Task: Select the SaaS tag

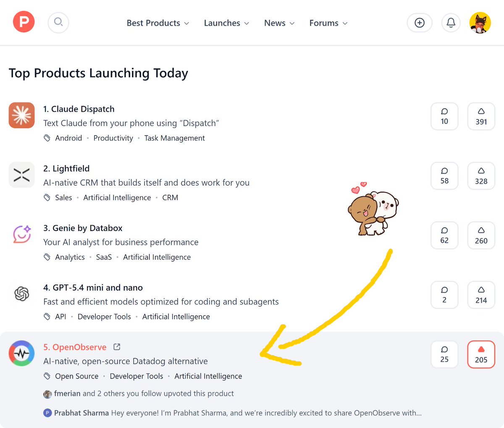Action: point(104,257)
